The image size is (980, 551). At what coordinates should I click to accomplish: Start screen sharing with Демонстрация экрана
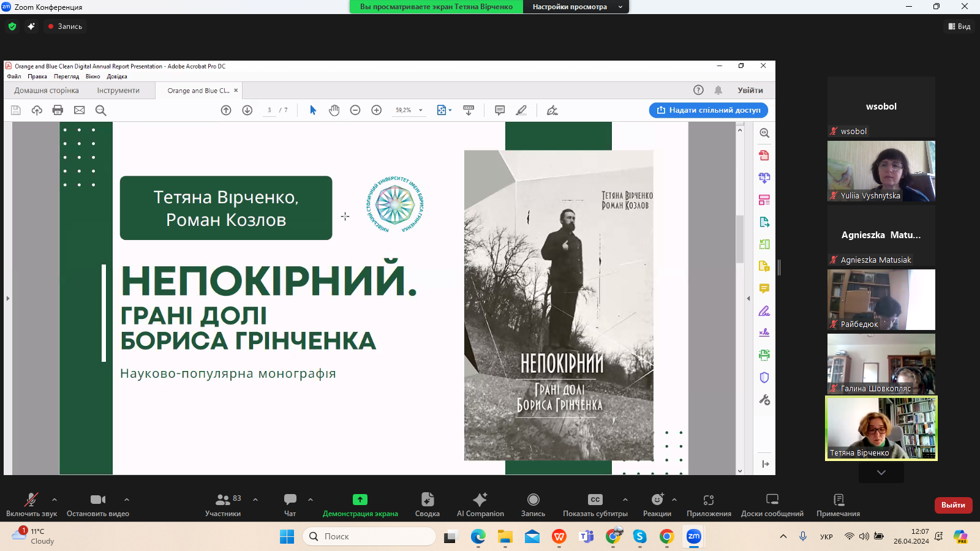(x=360, y=504)
